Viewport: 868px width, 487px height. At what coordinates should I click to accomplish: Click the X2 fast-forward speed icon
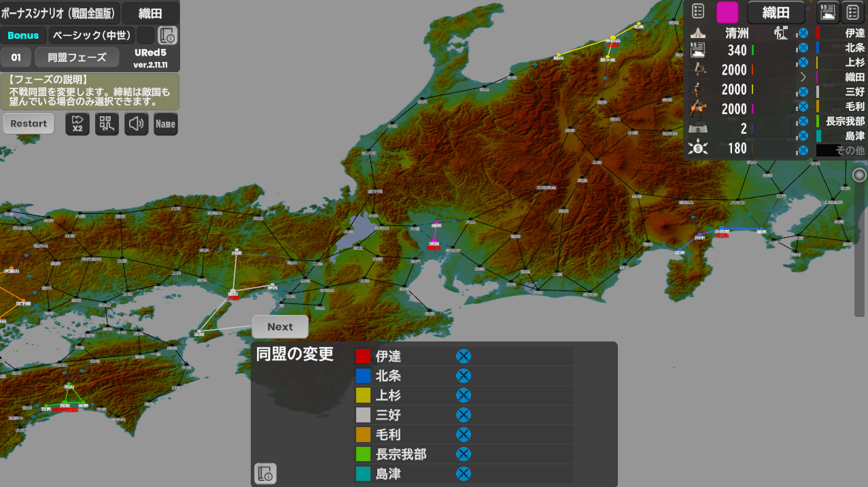tap(77, 124)
